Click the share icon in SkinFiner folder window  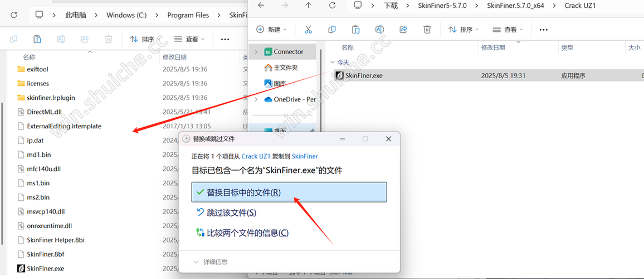(85, 39)
